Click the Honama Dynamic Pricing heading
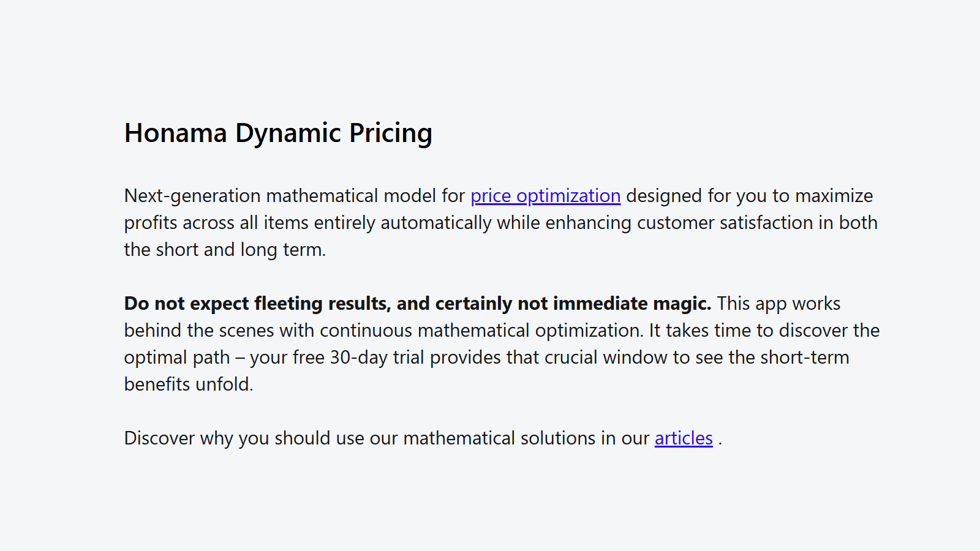This screenshot has width=980, height=551. 278,133
